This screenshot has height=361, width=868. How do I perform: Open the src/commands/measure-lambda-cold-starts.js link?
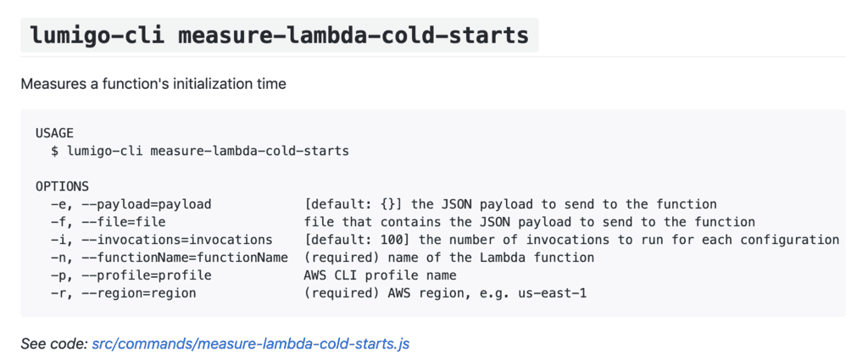pos(251,344)
